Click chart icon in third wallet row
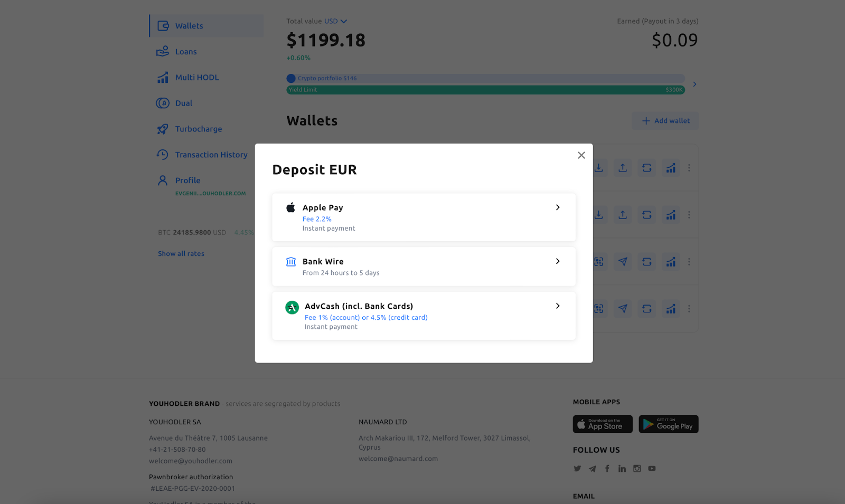 click(x=671, y=262)
